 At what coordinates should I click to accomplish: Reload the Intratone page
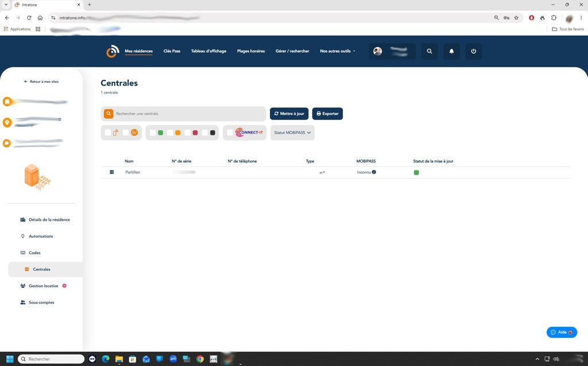tap(29, 18)
